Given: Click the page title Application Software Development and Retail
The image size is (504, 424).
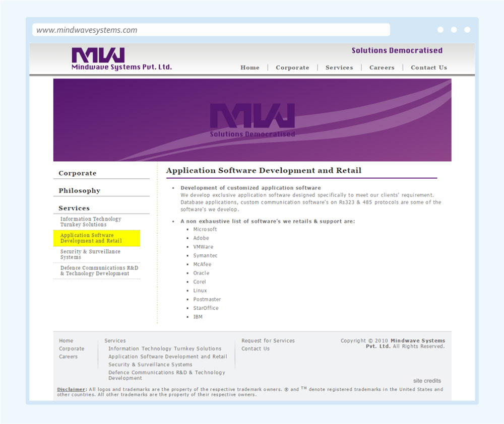Looking at the screenshot, I should pos(264,171).
